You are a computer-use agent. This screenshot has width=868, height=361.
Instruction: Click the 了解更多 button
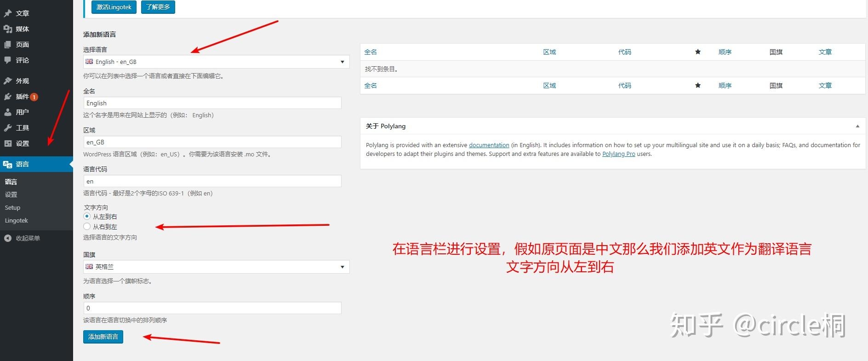click(158, 7)
